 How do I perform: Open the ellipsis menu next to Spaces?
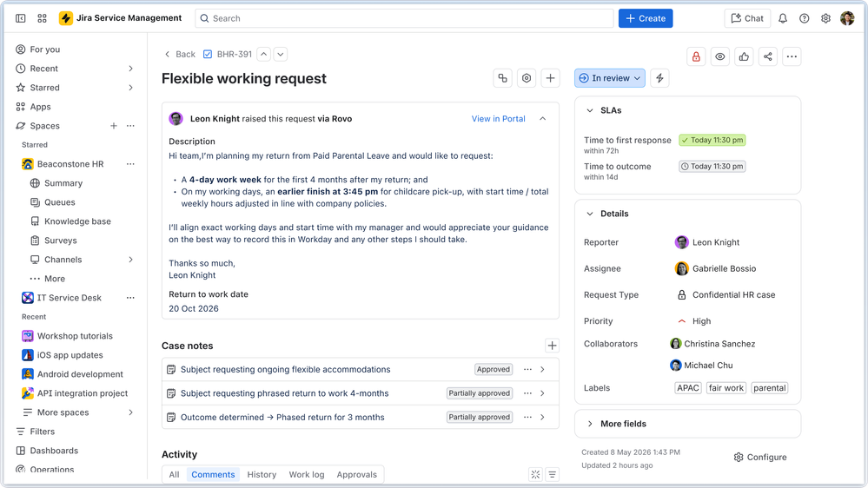(130, 126)
